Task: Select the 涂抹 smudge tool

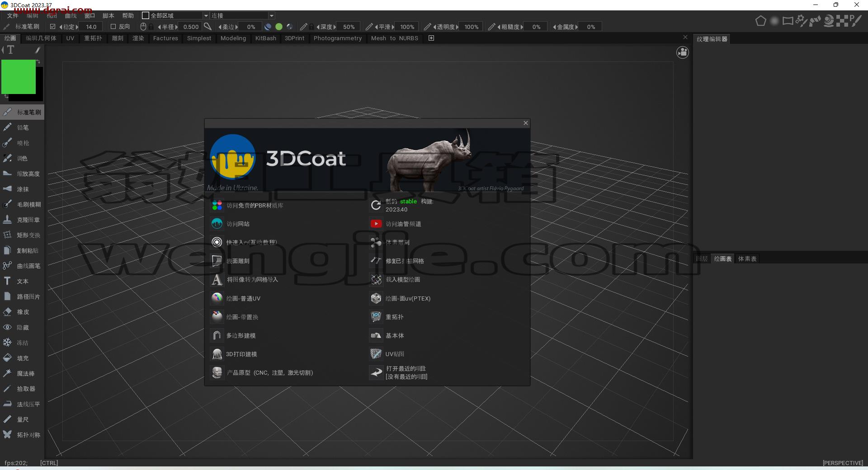Action: coord(22,189)
